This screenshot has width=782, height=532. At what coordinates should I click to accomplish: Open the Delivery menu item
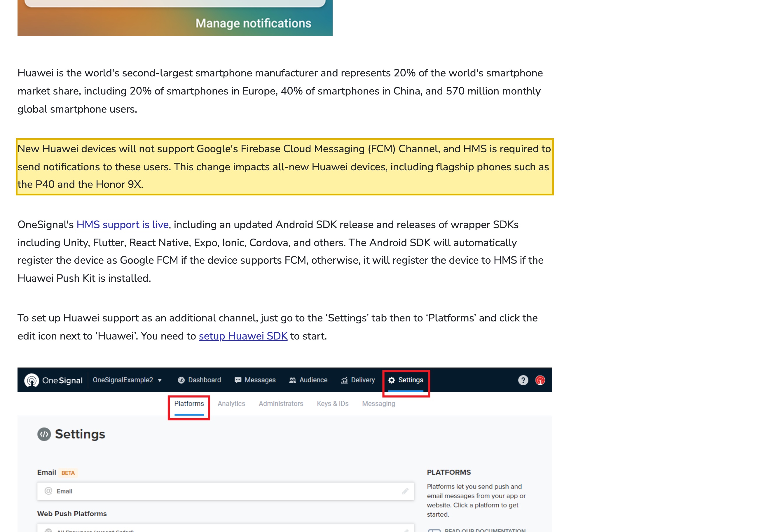[358, 380]
